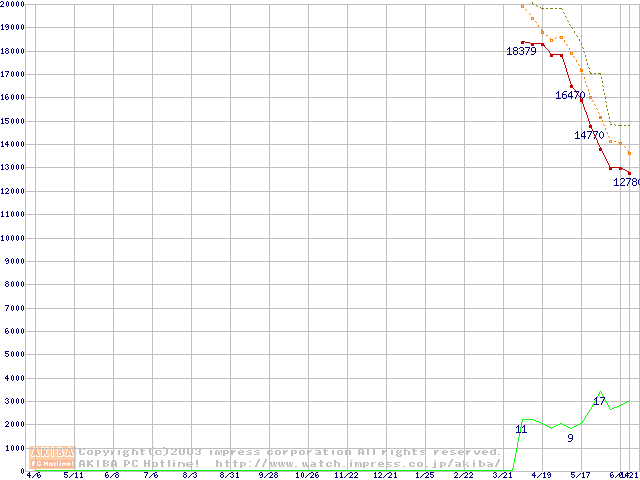Select the 8/31 date on x-axis
The width and height of the screenshot is (640, 480).
(x=229, y=476)
